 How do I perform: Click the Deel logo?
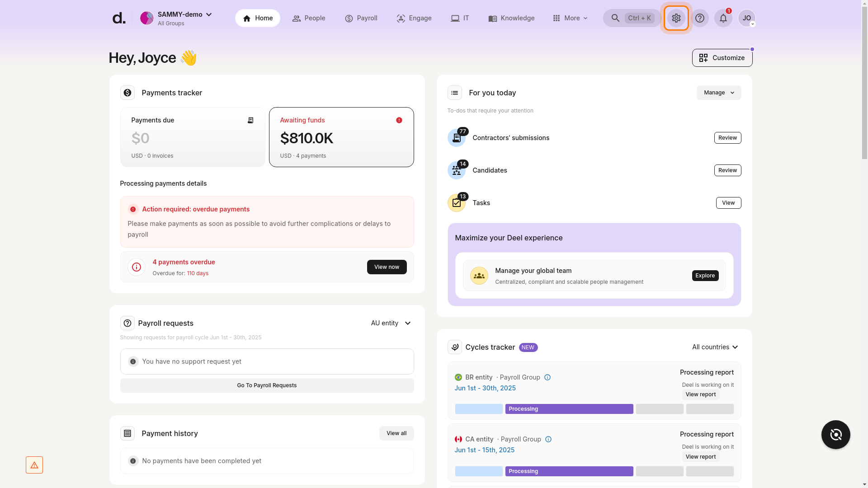pos(118,18)
